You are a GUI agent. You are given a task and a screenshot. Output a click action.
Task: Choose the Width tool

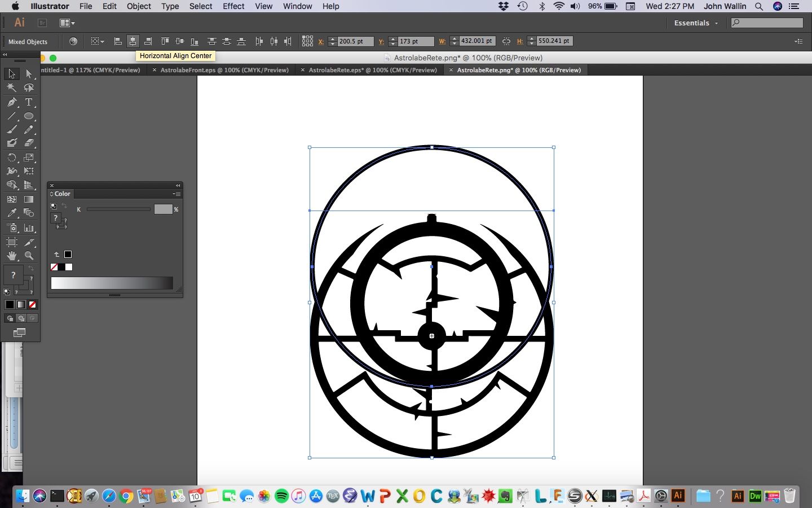pyautogui.click(x=12, y=171)
